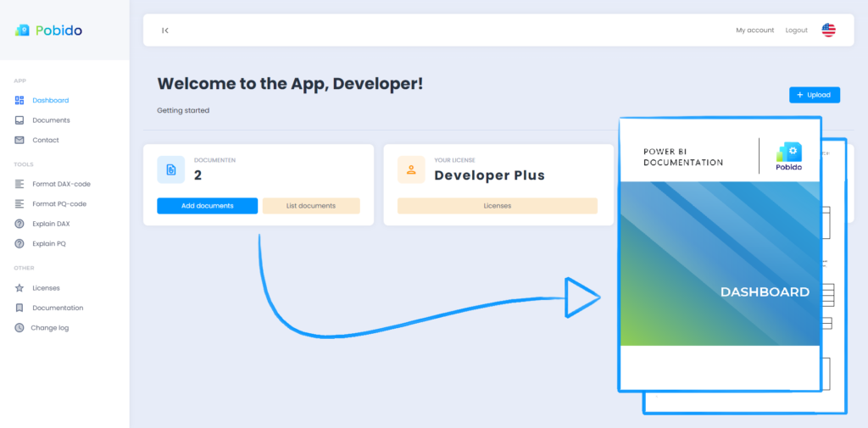The width and height of the screenshot is (868, 428).
Task: Click the Documents inbox icon
Action: 19,120
